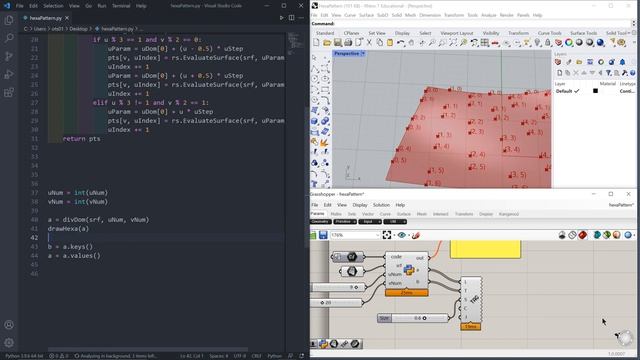Open the VS Code Search sidebar icon

9,38
